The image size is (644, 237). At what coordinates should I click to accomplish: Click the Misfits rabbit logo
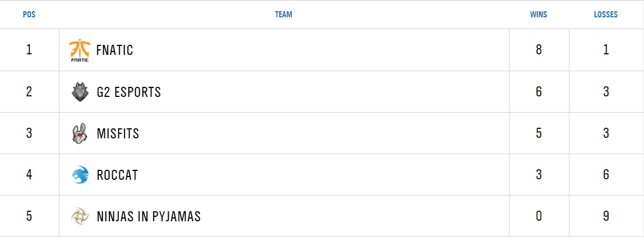point(80,133)
